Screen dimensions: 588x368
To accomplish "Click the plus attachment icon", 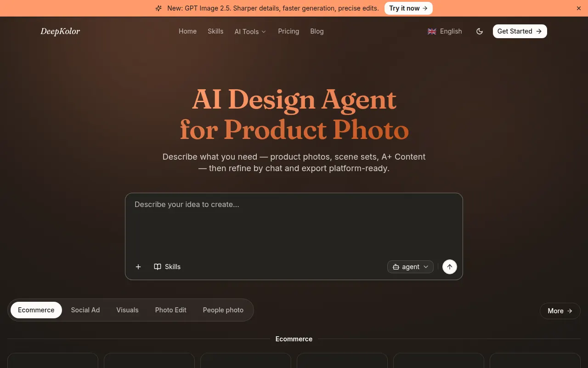I will point(138,267).
